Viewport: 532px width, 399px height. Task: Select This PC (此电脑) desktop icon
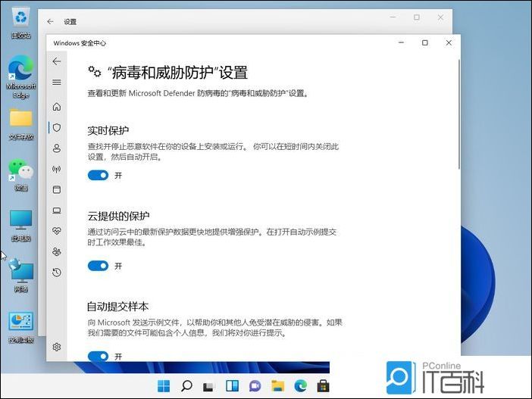[21, 226]
